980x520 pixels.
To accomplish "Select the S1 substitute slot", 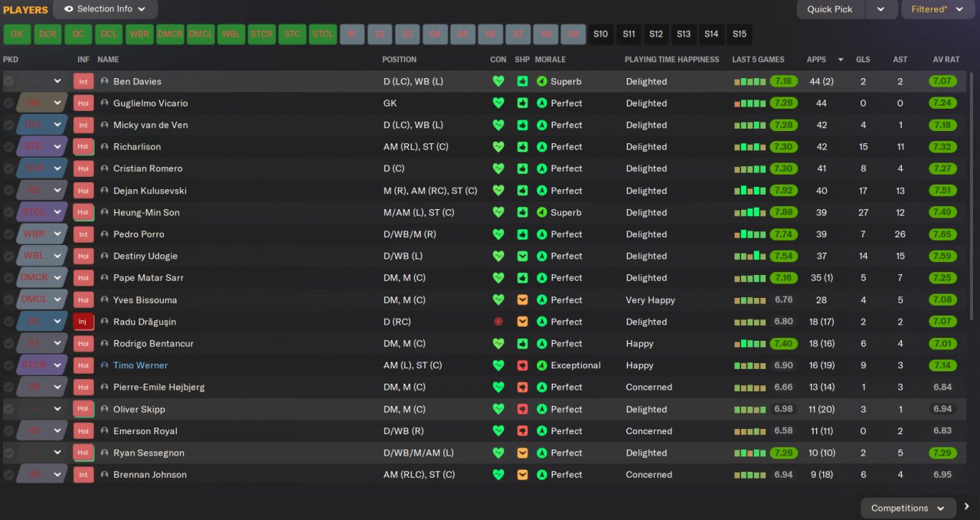I will pos(352,34).
